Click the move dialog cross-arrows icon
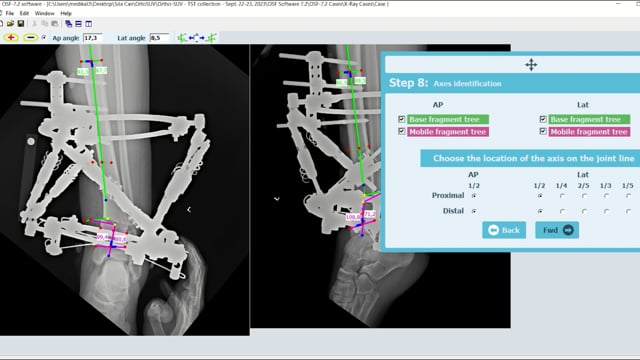The height and width of the screenshot is (360, 640). point(531,64)
